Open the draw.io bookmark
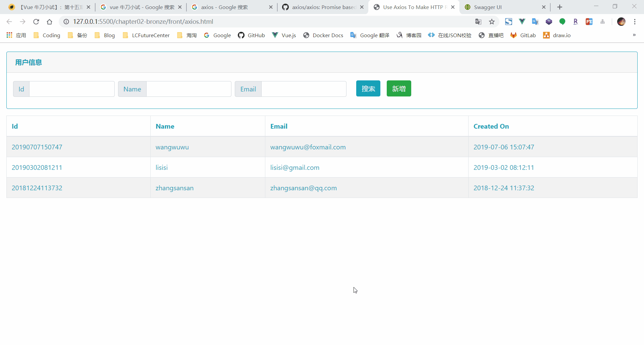 557,35
